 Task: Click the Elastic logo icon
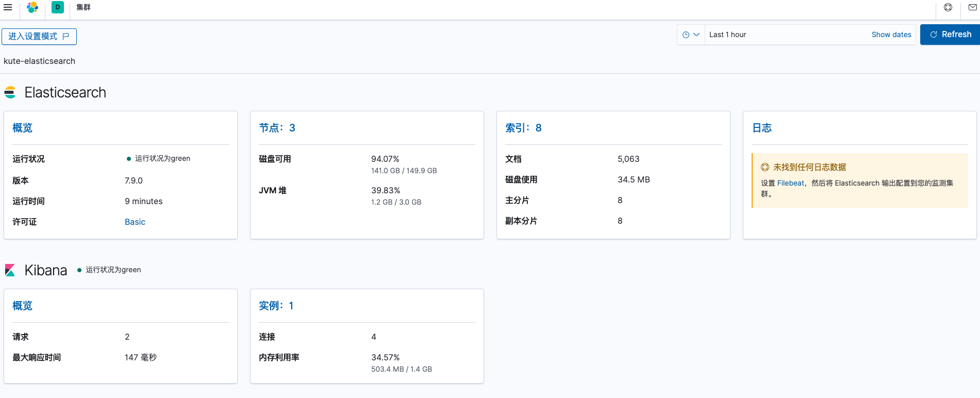(x=32, y=7)
